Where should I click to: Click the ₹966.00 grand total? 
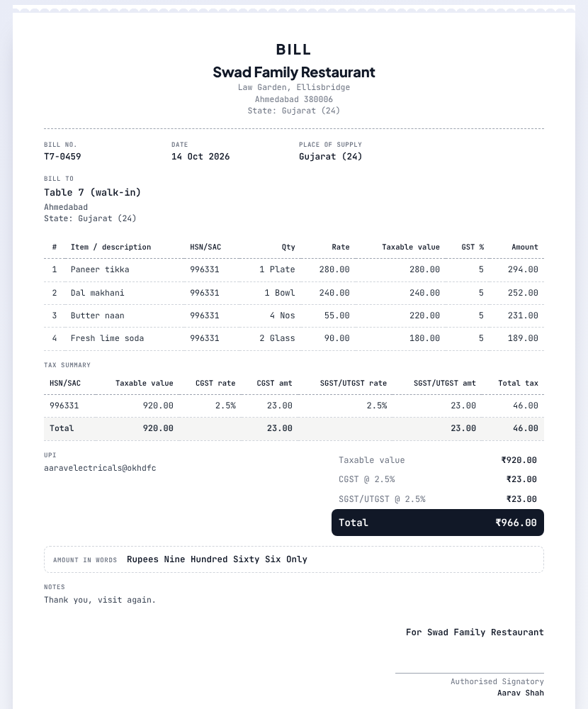pyautogui.click(x=516, y=523)
